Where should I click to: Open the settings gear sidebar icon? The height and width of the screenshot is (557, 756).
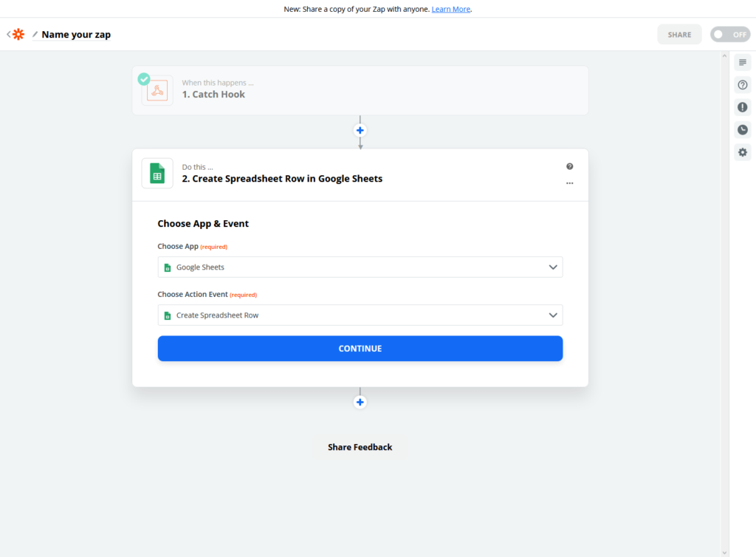743,152
